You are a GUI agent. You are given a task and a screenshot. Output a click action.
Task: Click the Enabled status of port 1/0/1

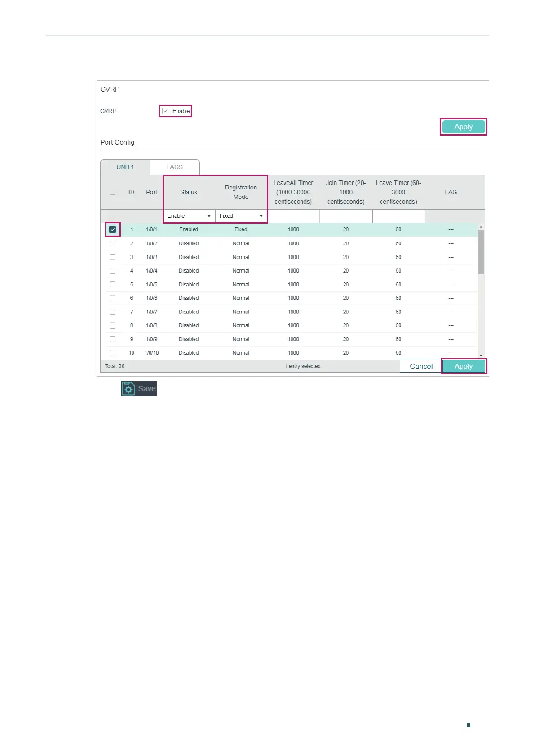coord(189,229)
